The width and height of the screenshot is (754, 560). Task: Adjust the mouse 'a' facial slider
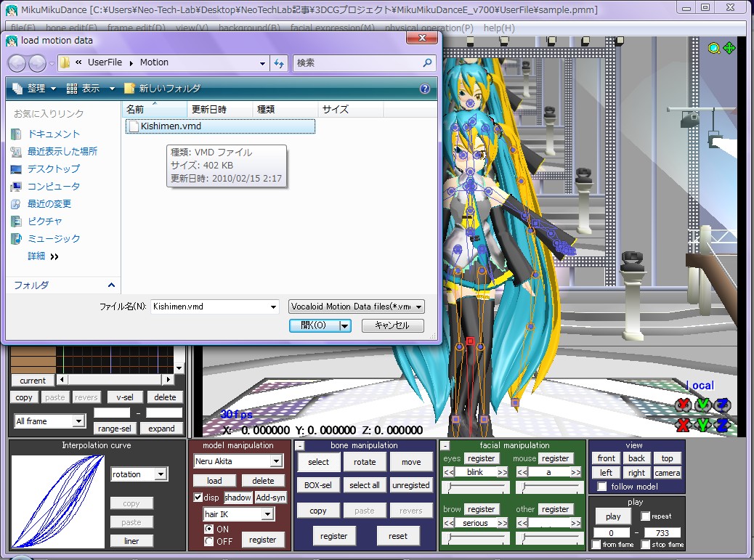click(550, 488)
